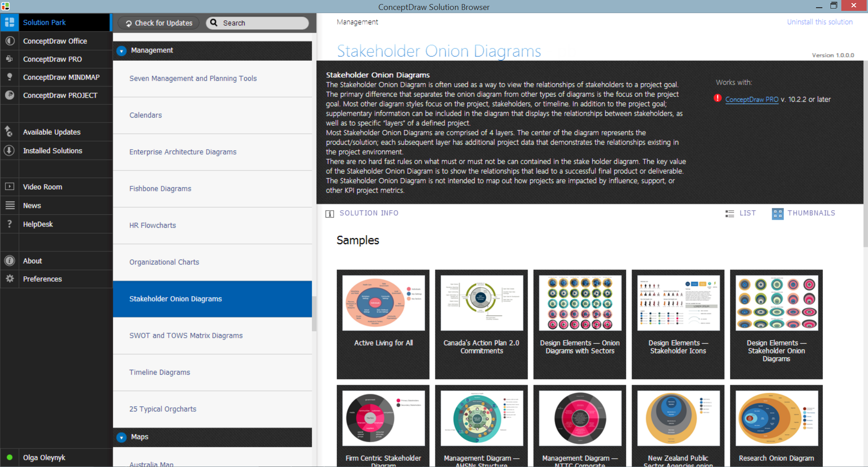Click the solution list scrollbar
This screenshot has height=467, width=868.
[314, 313]
